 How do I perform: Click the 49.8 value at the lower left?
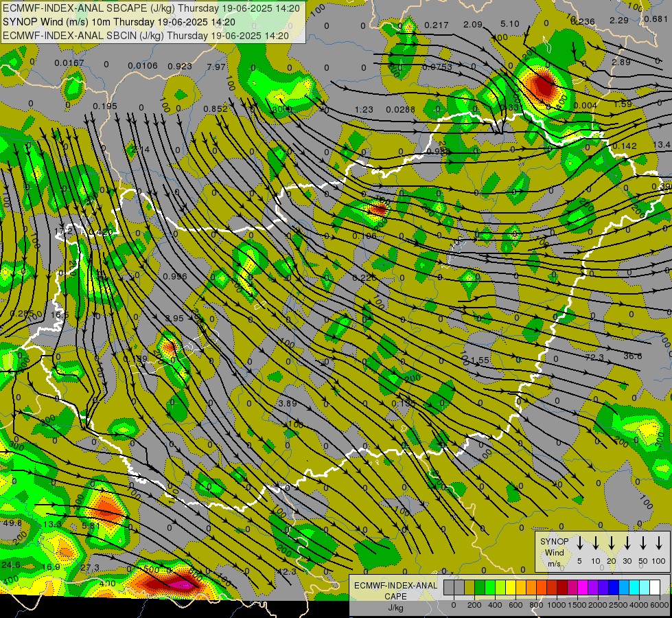(12, 523)
